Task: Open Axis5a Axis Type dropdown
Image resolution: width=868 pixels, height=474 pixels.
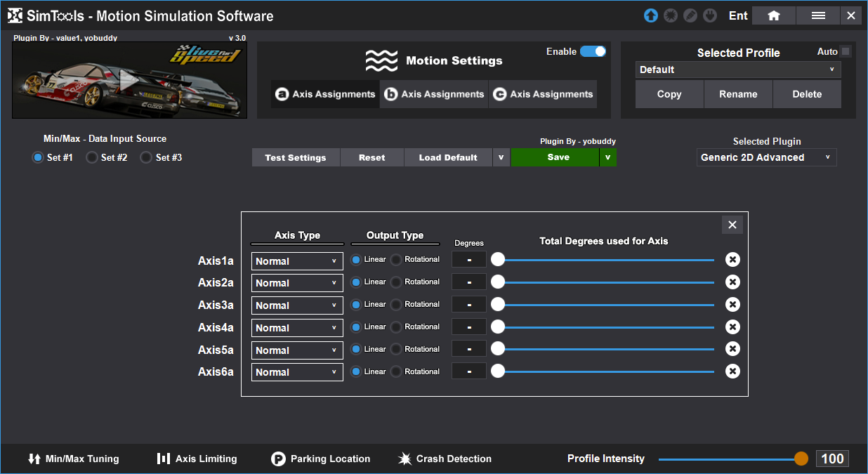Action: click(x=297, y=350)
